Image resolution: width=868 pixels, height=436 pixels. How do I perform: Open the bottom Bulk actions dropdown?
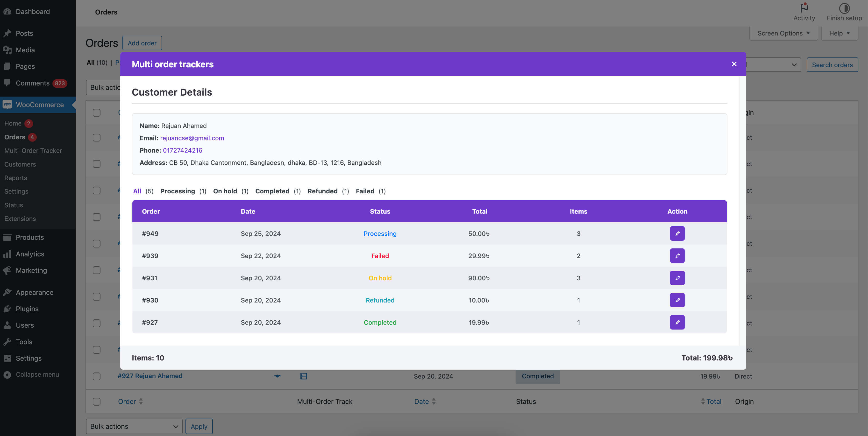134,426
